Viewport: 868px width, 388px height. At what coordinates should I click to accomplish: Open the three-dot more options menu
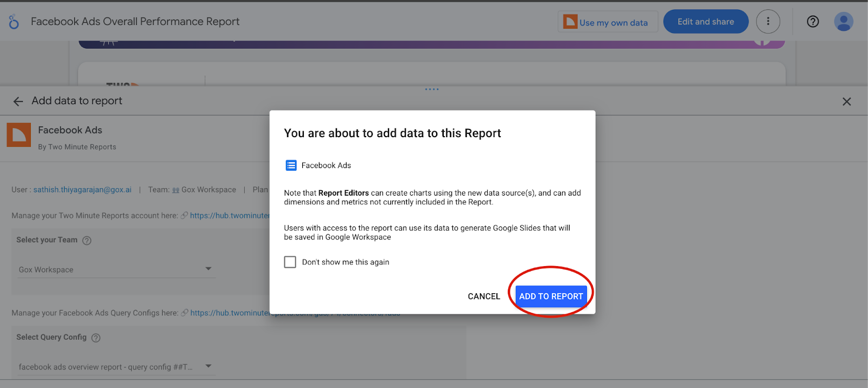768,22
